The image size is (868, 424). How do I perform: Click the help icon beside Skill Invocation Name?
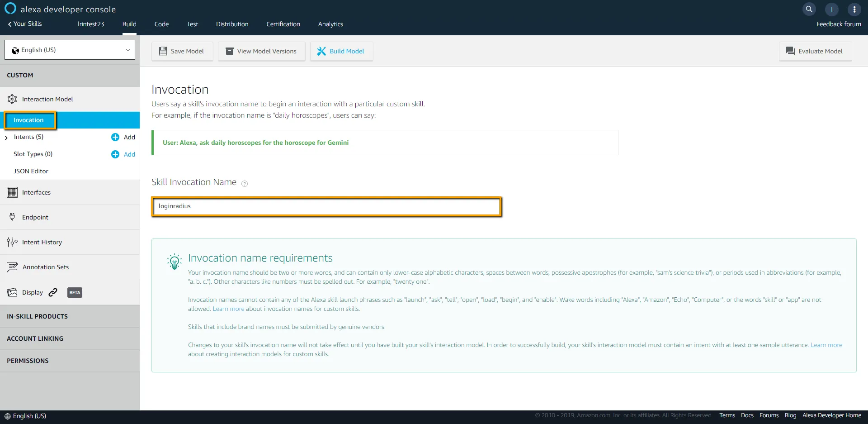pyautogui.click(x=245, y=183)
